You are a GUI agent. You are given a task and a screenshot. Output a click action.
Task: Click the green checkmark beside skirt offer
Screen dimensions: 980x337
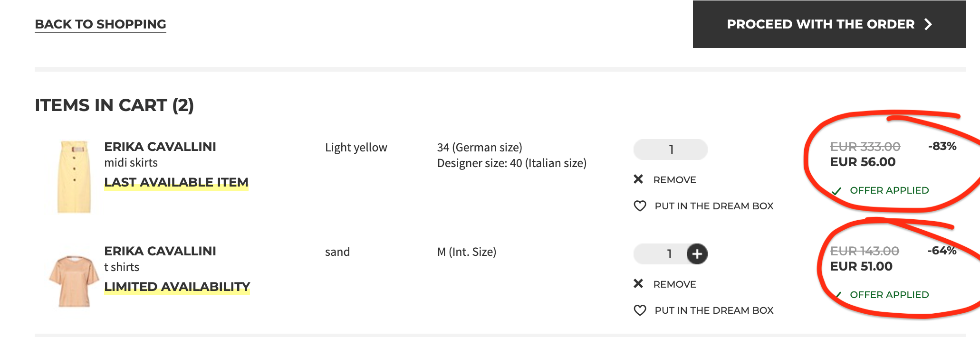point(836,191)
